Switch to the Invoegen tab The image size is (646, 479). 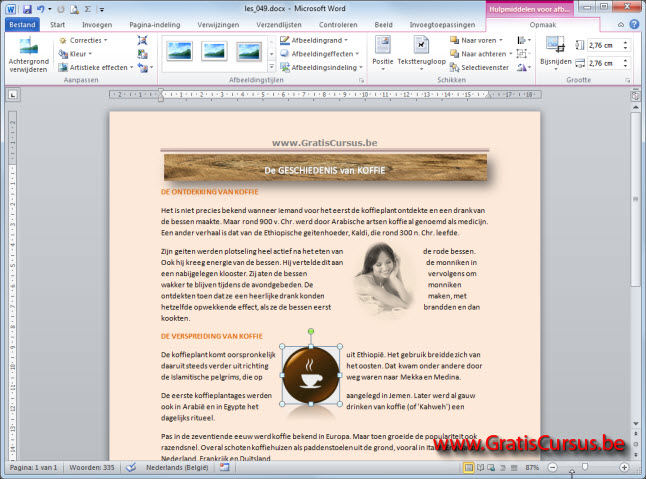(x=97, y=25)
